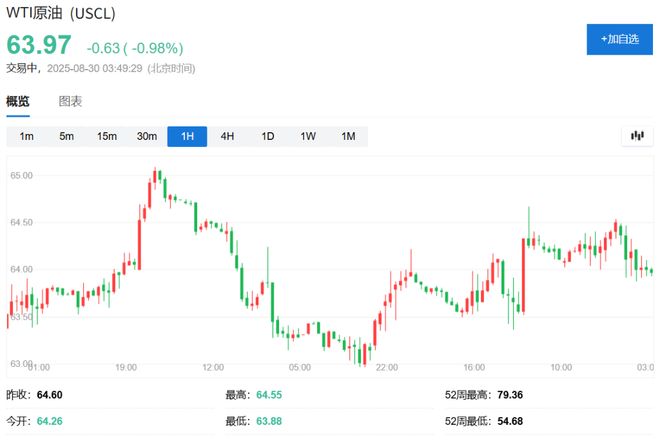This screenshot has width=660, height=448.
Task: Click the current price 63.97
Action: (39, 46)
